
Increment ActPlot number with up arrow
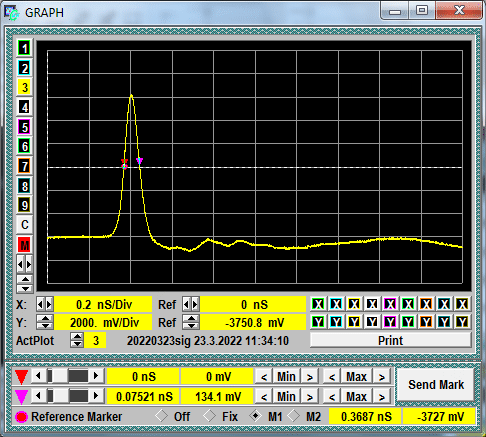pos(77,337)
